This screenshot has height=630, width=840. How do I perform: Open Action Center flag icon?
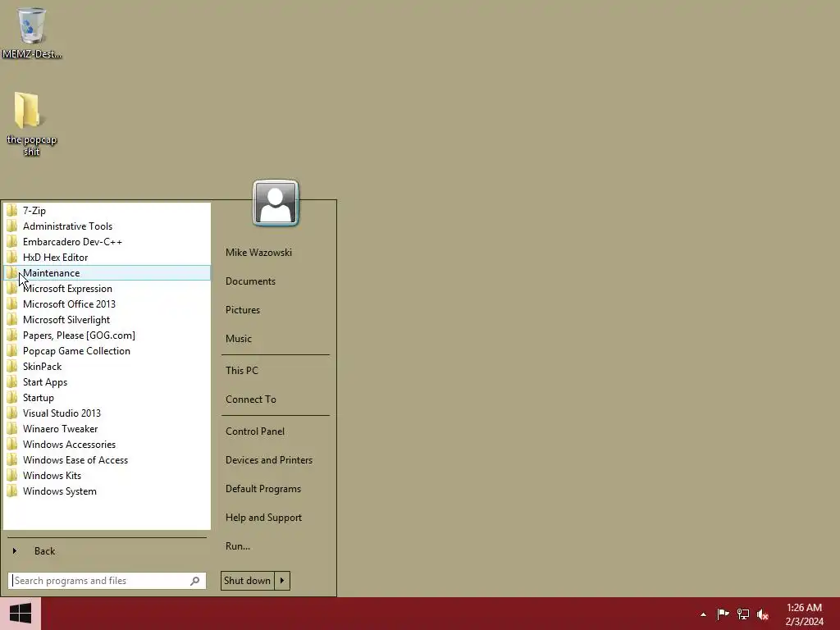click(723, 614)
